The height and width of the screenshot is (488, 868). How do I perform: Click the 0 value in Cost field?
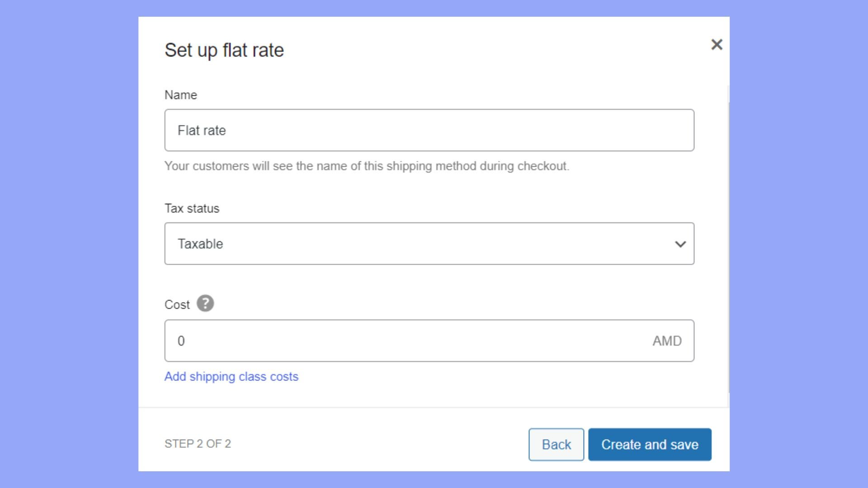click(x=181, y=341)
